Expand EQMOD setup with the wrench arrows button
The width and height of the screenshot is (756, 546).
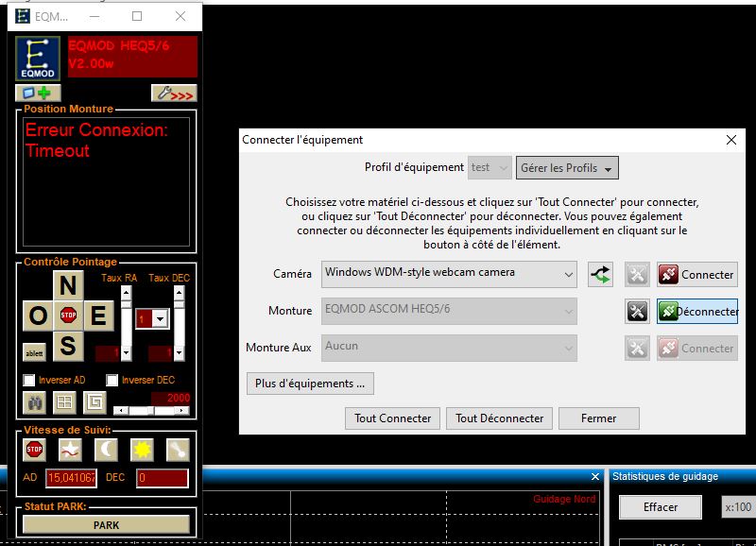[x=174, y=93]
